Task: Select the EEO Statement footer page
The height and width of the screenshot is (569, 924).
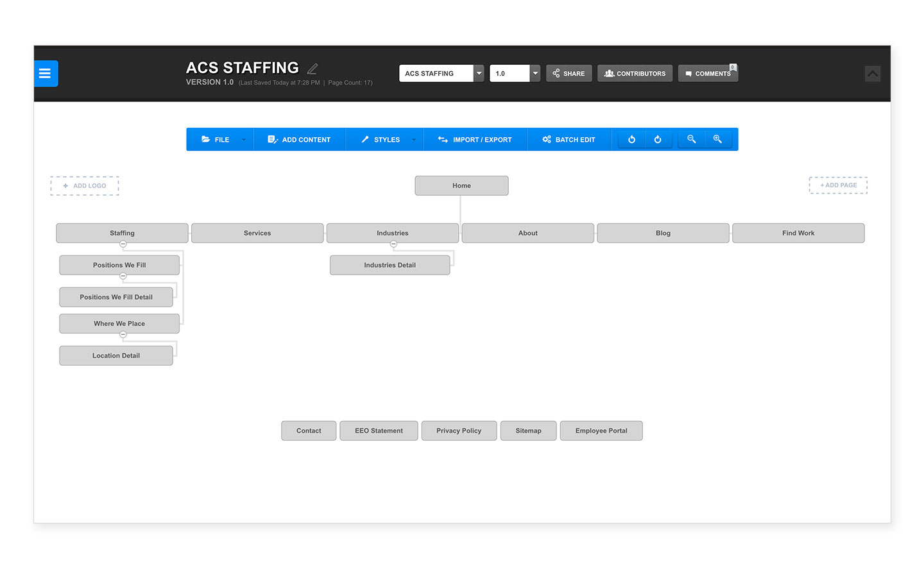Action: coord(379,431)
